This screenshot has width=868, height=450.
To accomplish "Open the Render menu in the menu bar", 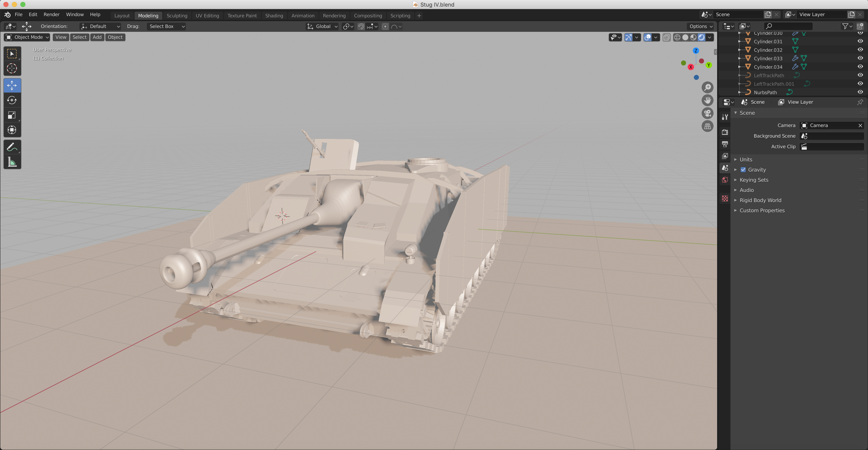I will (51, 14).
